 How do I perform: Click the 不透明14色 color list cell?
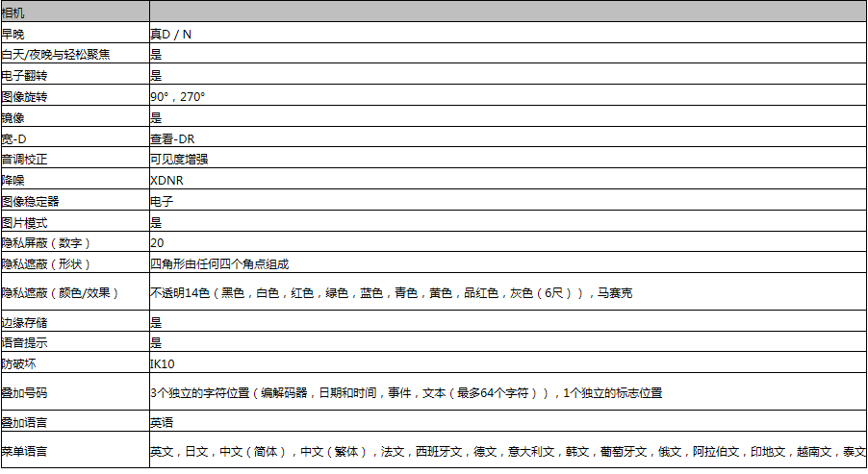(391, 292)
